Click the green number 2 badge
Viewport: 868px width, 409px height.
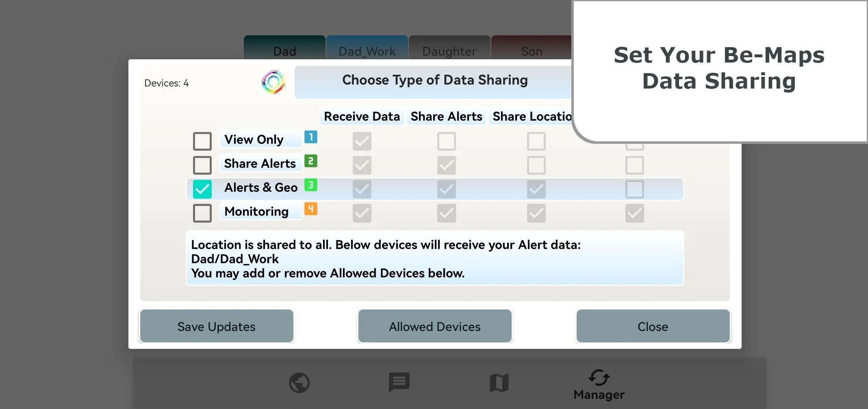(x=311, y=161)
